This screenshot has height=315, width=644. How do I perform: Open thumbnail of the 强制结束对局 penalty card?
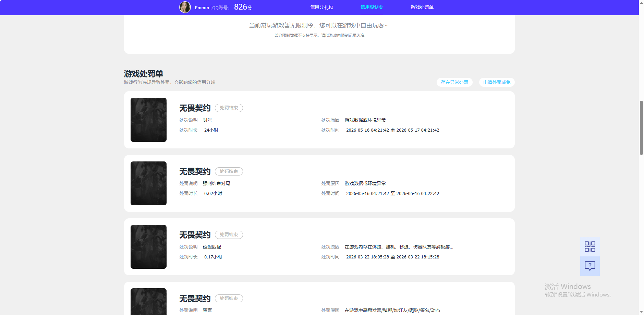[x=148, y=183]
